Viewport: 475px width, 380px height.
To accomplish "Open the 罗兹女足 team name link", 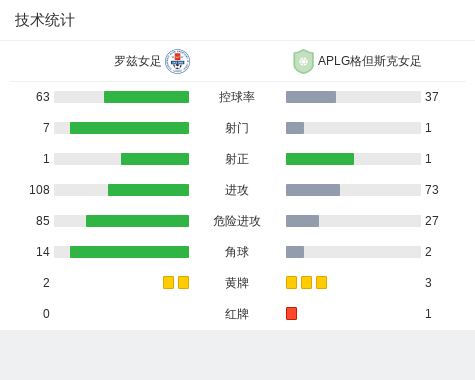I will 138,61.
